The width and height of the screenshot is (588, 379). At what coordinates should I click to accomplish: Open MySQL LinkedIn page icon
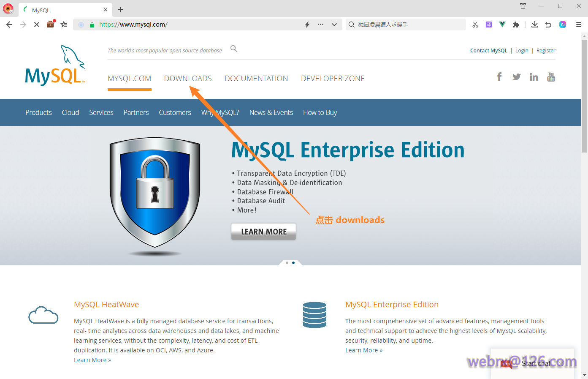(x=534, y=77)
